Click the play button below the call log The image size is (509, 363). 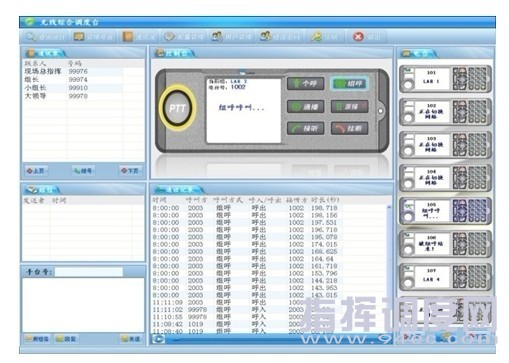[158, 339]
